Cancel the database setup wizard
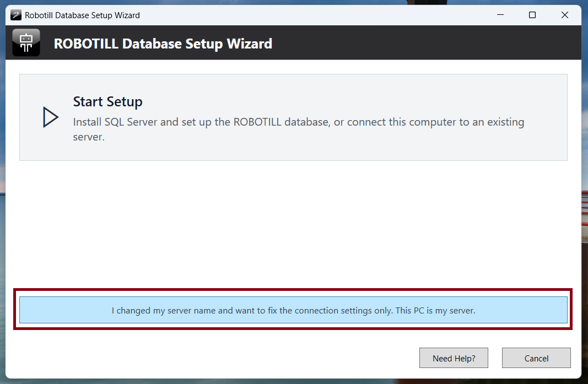 tap(536, 358)
